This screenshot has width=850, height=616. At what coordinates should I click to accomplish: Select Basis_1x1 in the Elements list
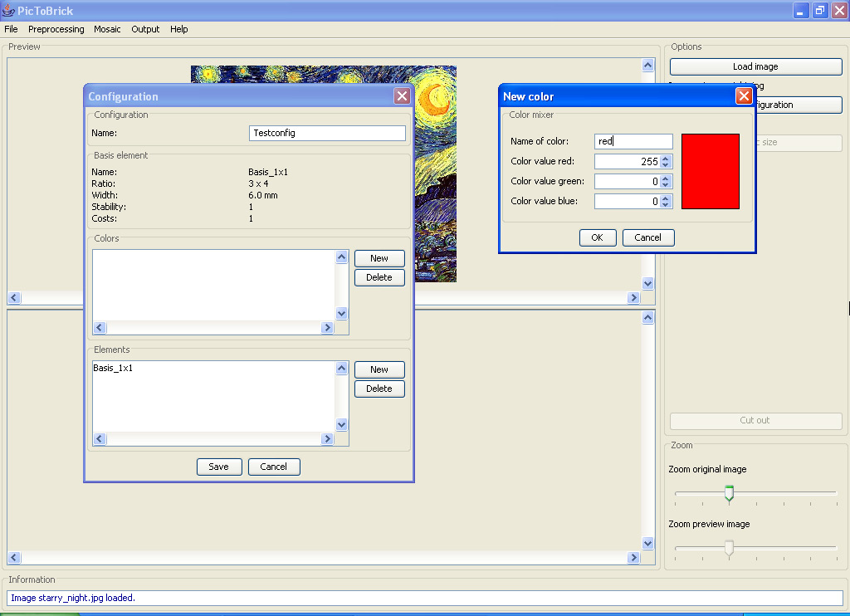pyautogui.click(x=113, y=368)
